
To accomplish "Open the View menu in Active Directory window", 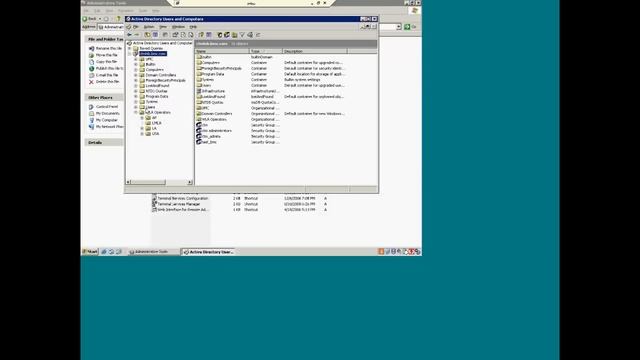I will point(163,27).
